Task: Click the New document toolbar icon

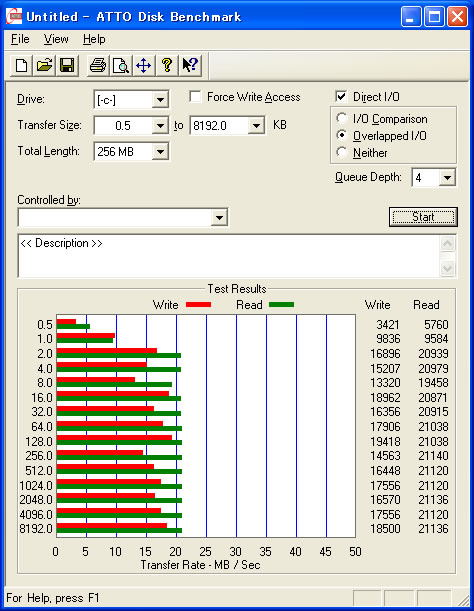Action: [21, 65]
